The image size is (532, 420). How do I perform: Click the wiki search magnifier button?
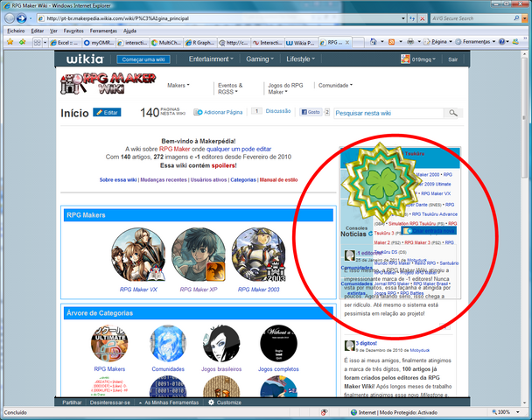[453, 113]
